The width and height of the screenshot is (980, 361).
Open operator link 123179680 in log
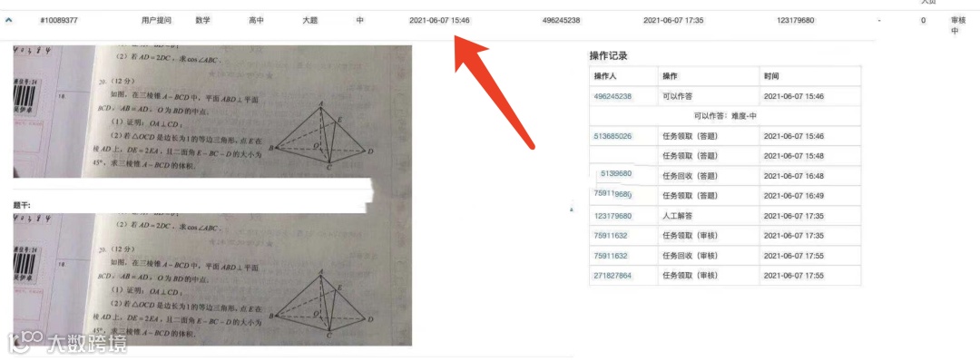coord(612,216)
